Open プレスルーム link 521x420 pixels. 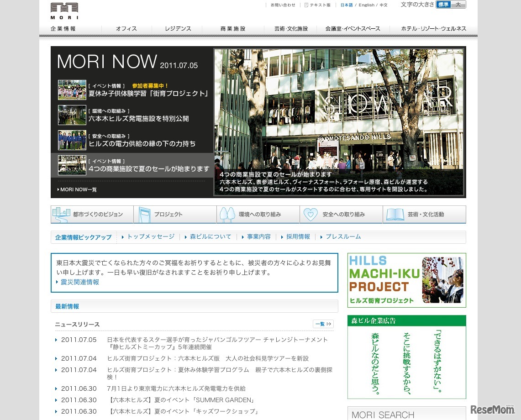(x=343, y=236)
